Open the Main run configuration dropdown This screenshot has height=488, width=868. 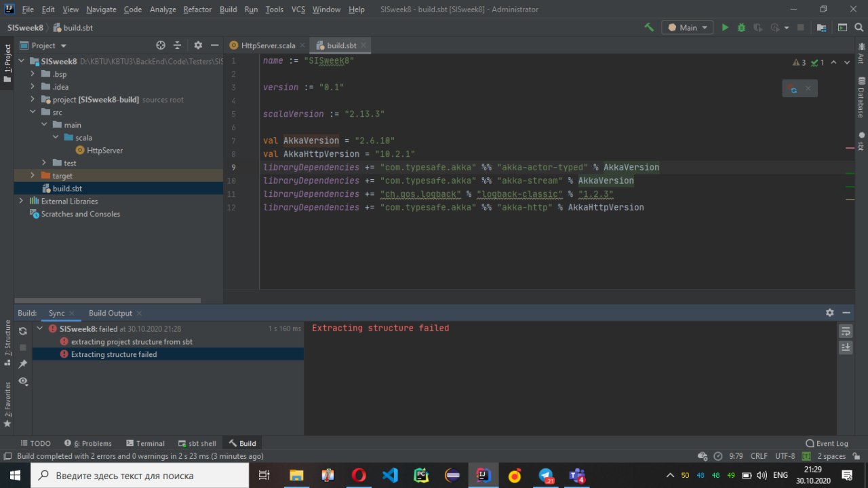pyautogui.click(x=688, y=28)
